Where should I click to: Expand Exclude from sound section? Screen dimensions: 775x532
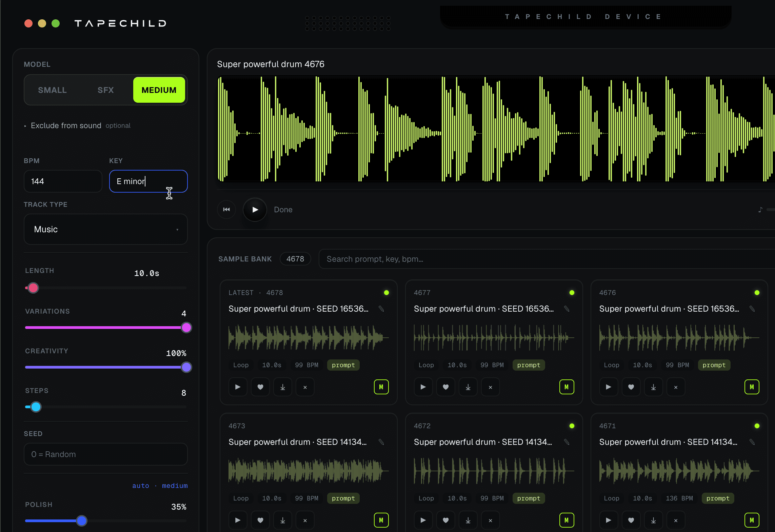[x=77, y=125]
